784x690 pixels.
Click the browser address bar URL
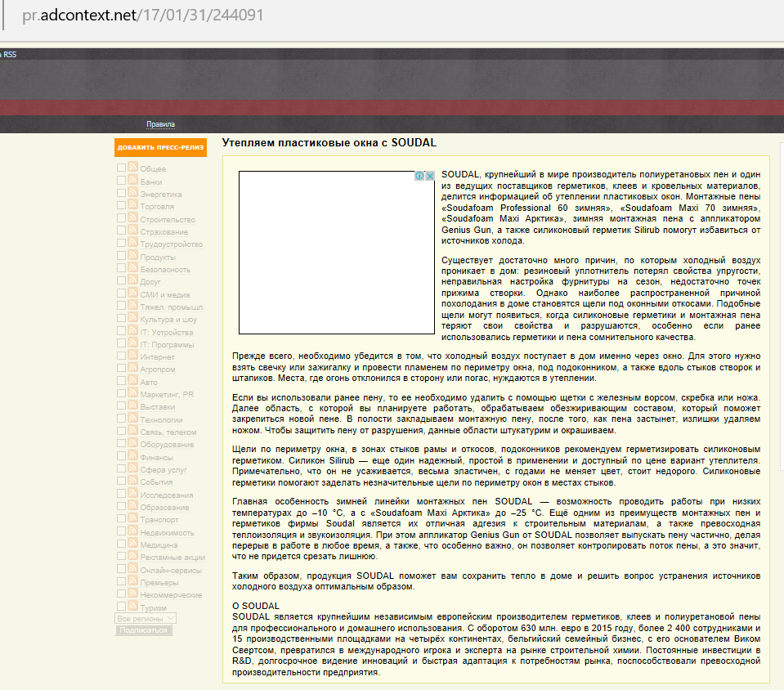[142, 15]
